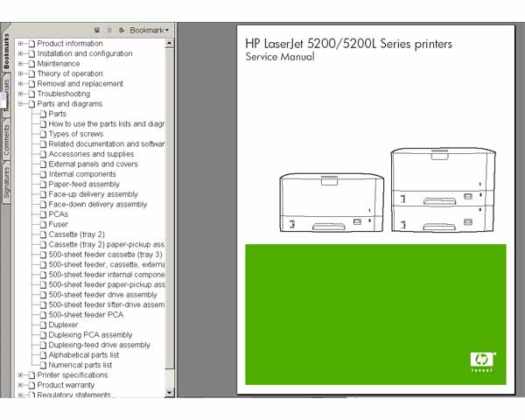This screenshot has width=525, height=420.
Task: Click the bookmarks scrollbar down arrow
Action: click(x=170, y=393)
